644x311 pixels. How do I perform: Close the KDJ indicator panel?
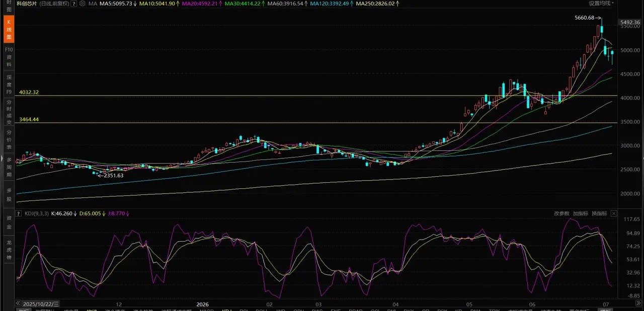(613, 214)
